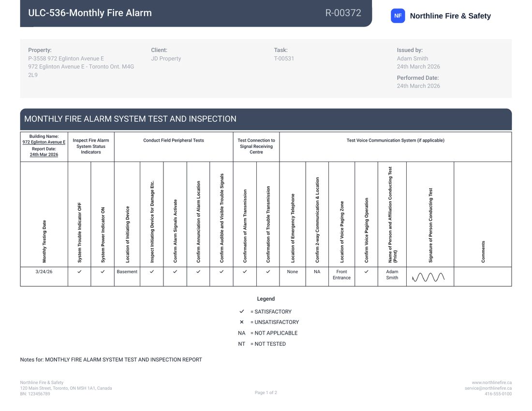532x411 pixels.
Task: Click the checkmark under Confirm Alarm Signals Activate
Action: click(175, 272)
